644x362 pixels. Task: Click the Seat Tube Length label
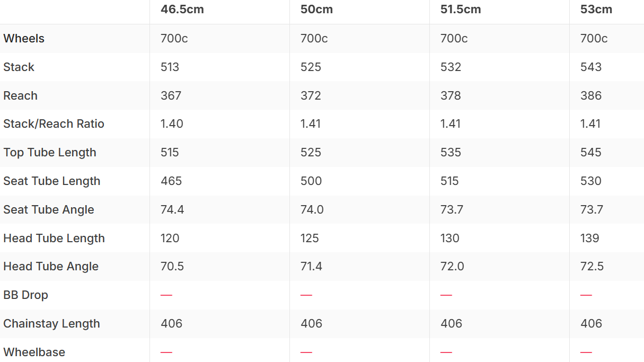coord(52,181)
